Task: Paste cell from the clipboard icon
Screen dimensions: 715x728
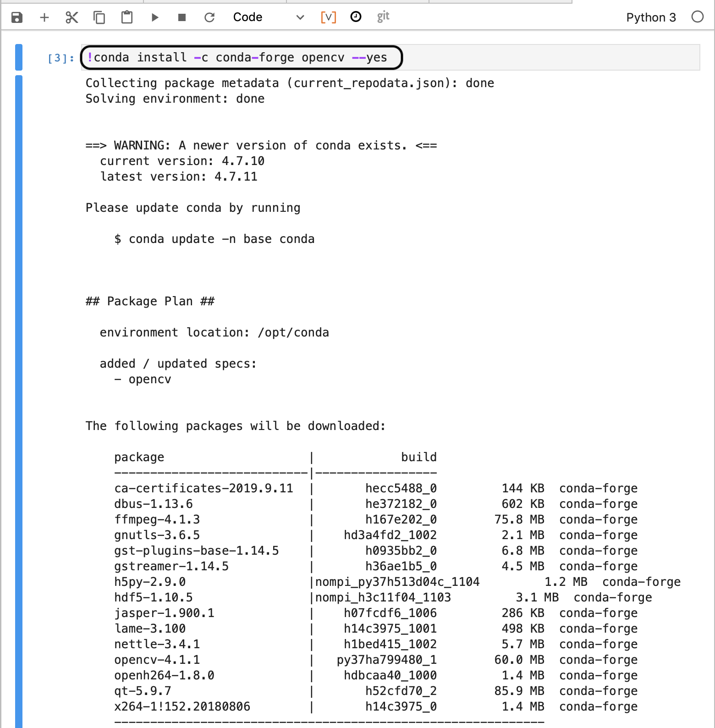Action: [x=127, y=17]
